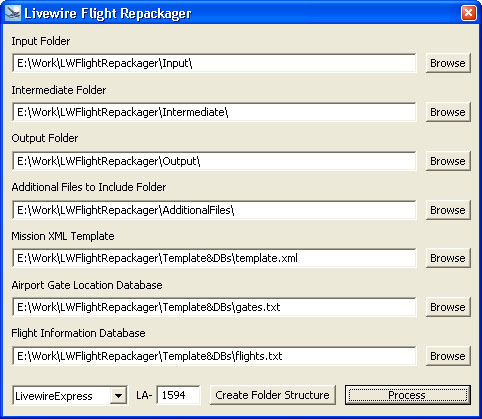The image size is (482, 419).
Task: Focus the Output Folder path field
Action: point(214,161)
